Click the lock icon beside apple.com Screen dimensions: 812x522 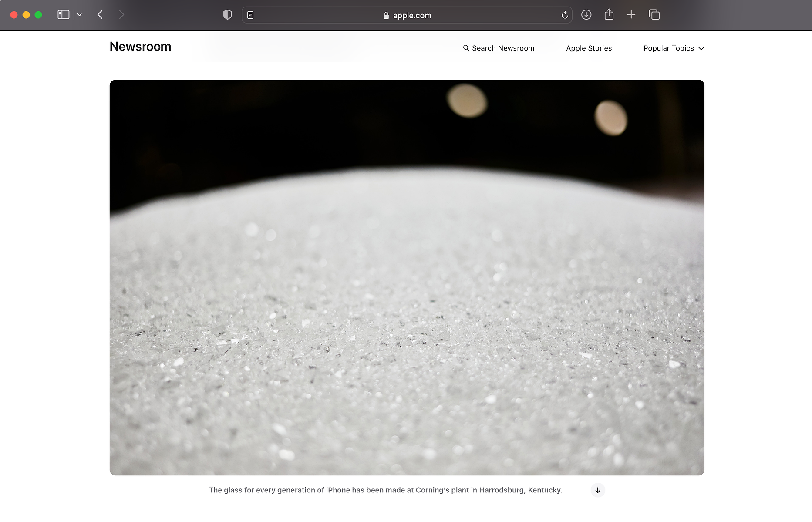(x=386, y=15)
